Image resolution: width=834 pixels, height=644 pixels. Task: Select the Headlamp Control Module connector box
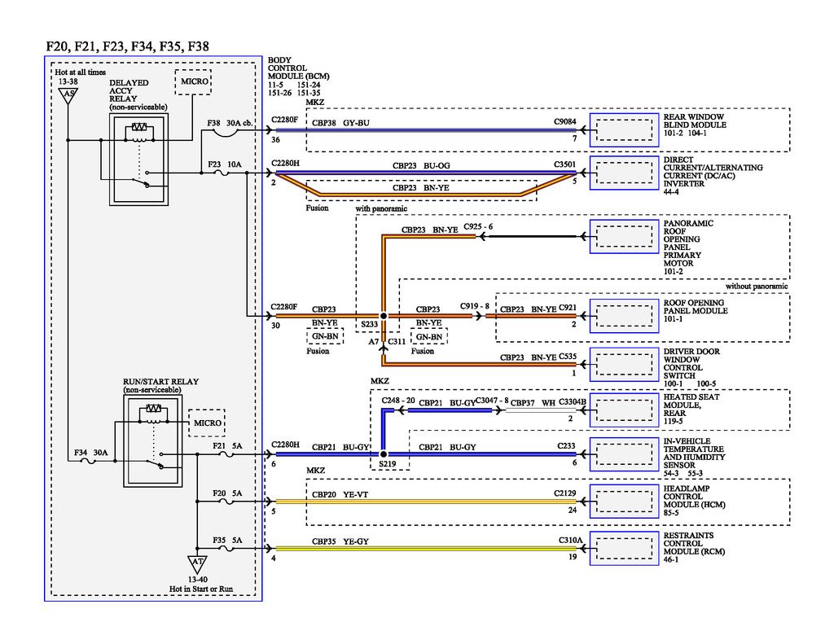coord(624,502)
